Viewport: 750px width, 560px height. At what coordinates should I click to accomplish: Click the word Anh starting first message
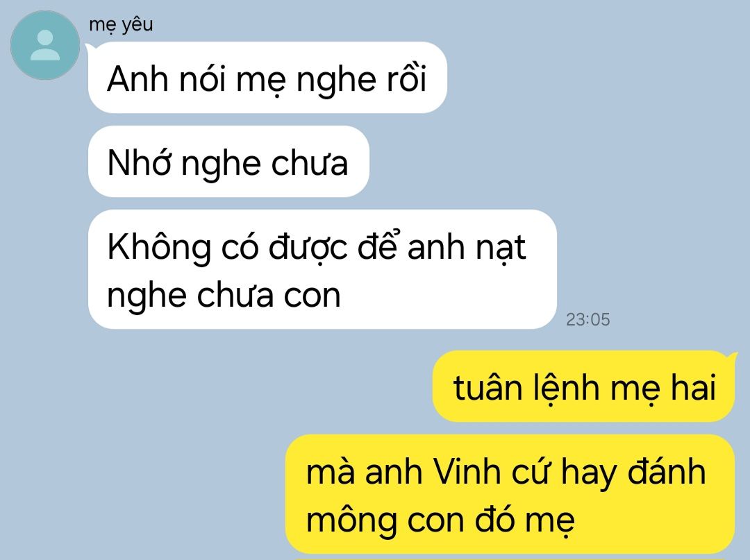click(137, 79)
